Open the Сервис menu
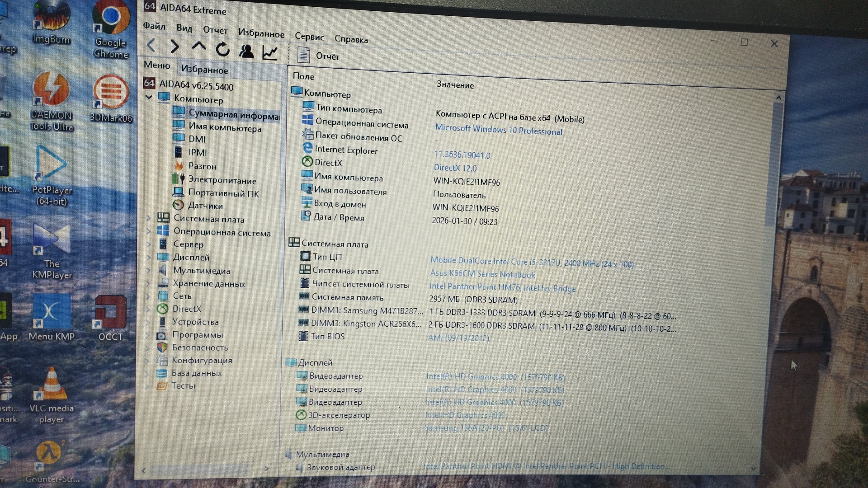This screenshot has height=488, width=868. pyautogui.click(x=309, y=37)
